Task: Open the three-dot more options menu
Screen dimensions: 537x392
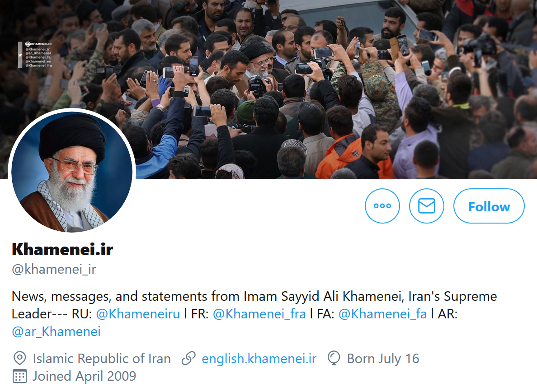Action: click(382, 206)
